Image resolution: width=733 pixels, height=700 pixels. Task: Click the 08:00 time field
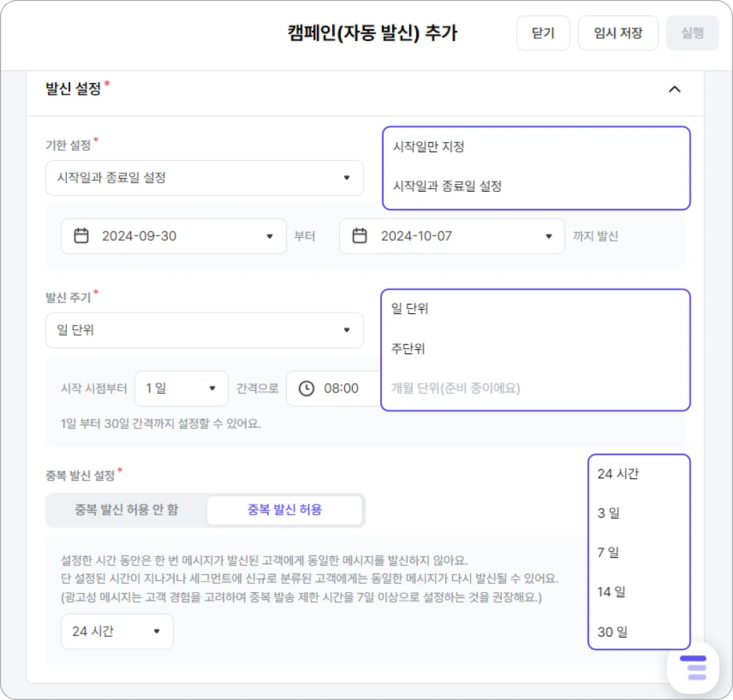tap(341, 389)
